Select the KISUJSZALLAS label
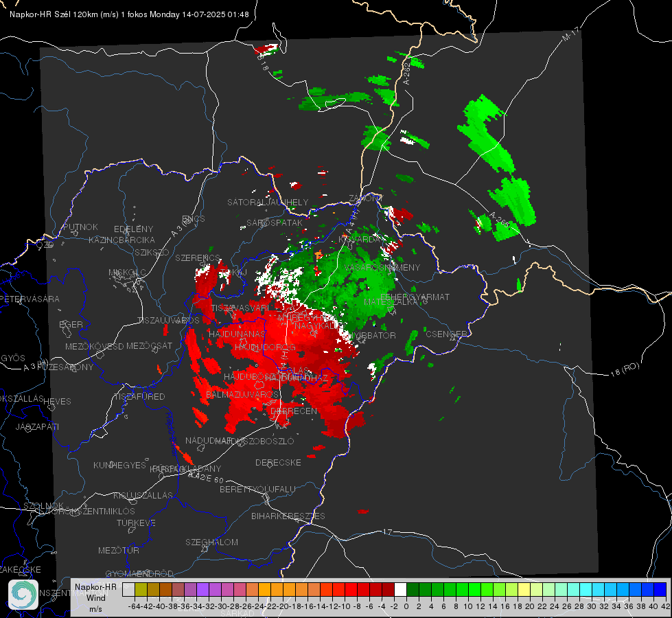This screenshot has height=618, width=672. click(143, 495)
